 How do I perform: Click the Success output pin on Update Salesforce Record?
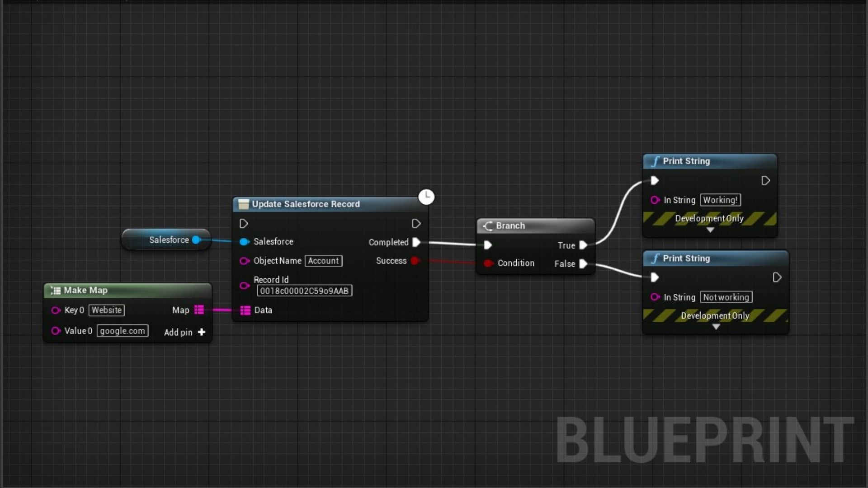coord(415,261)
